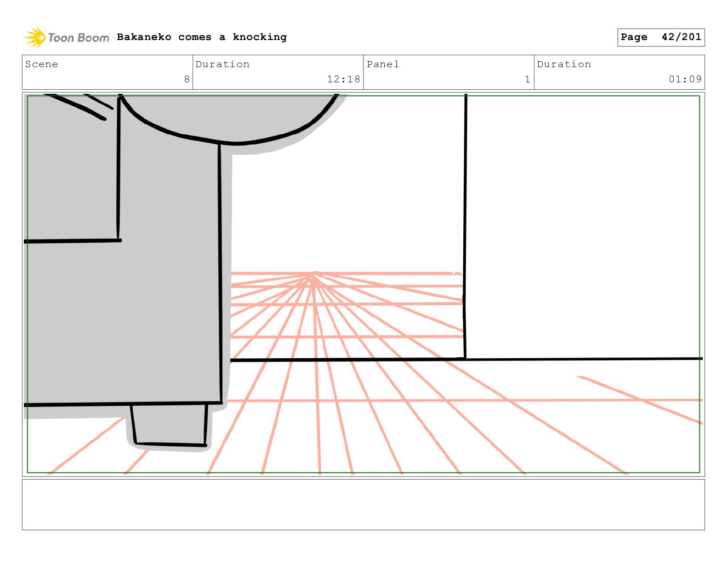Click the 'Scene' label
The height and width of the screenshot is (563, 728).
point(41,64)
